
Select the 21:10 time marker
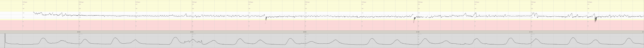tap(531, 32)
